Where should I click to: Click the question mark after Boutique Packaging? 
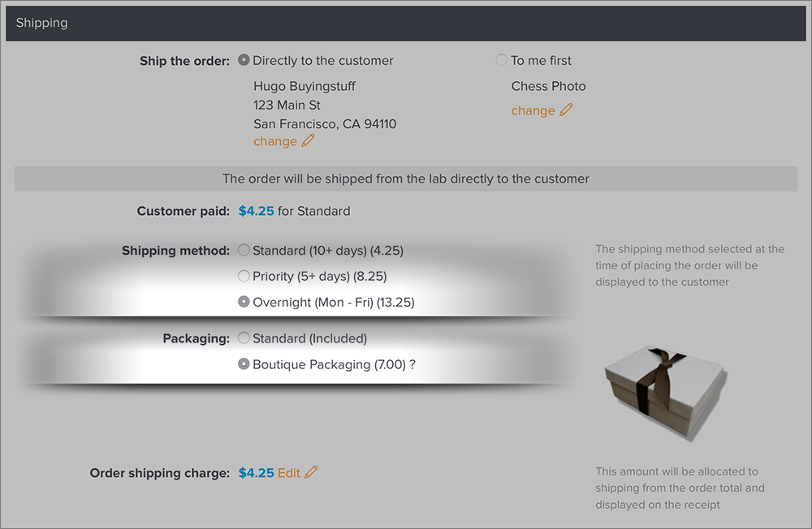[412, 364]
